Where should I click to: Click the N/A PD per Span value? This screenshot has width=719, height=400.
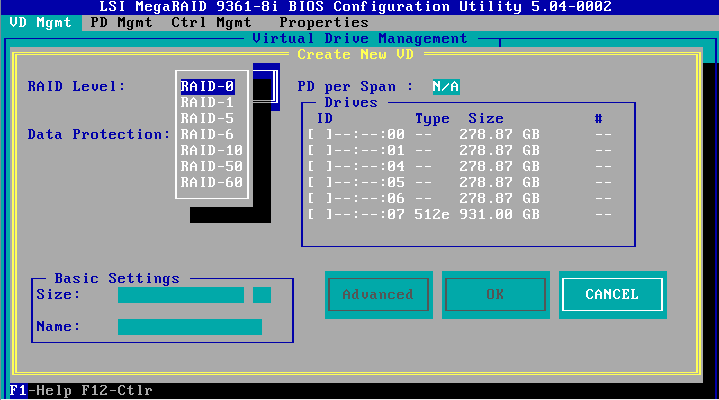point(446,87)
